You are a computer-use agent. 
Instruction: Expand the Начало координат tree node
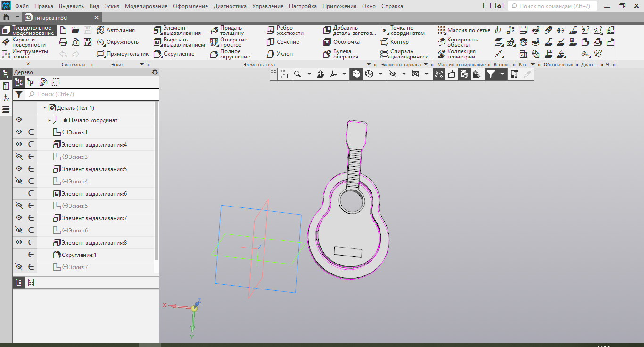pos(50,120)
